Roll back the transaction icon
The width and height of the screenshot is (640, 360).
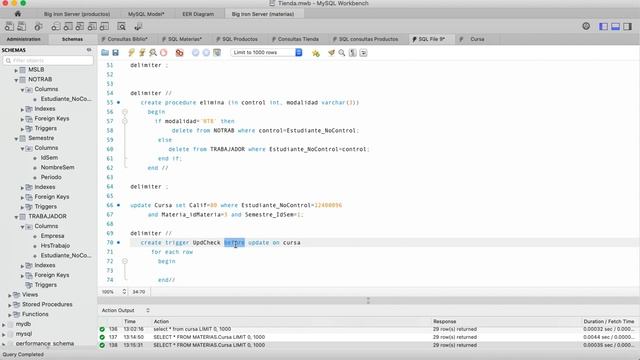(206, 53)
